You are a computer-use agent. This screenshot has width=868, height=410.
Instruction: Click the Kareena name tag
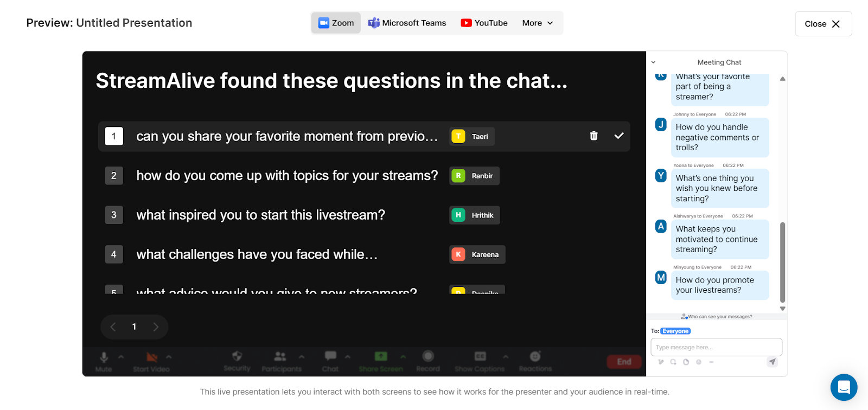477,254
